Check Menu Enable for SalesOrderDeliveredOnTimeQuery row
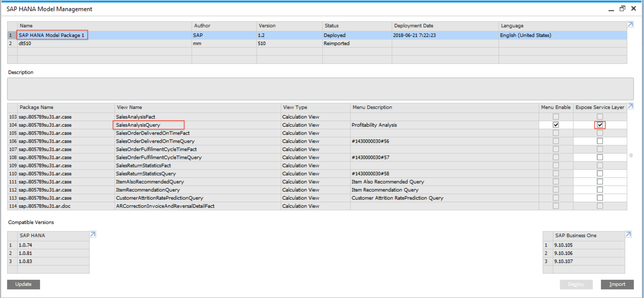Screen dimensions: 644x298 (x=556, y=141)
